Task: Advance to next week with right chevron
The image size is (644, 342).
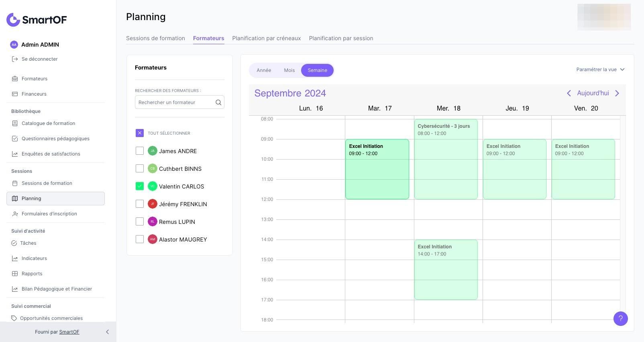Action: pyautogui.click(x=617, y=93)
